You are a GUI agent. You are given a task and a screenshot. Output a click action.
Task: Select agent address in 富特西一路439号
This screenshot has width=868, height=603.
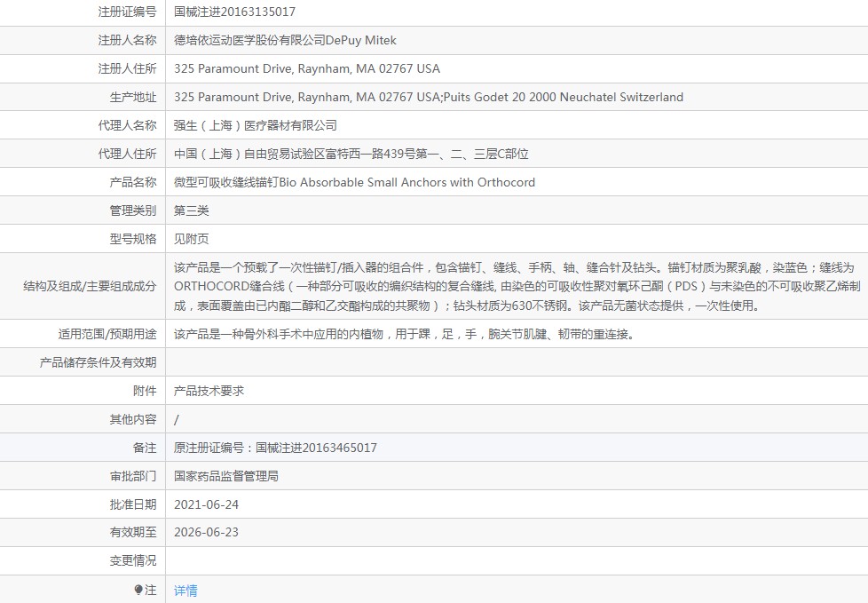click(x=351, y=154)
